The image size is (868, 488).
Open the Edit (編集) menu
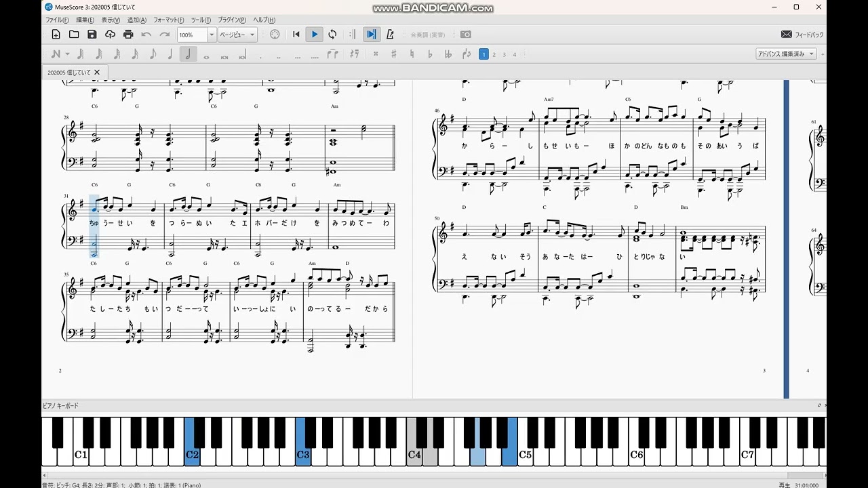click(86, 20)
